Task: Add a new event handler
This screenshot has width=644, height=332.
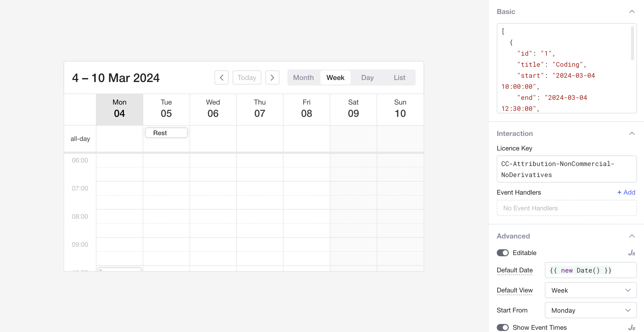Action: tap(626, 192)
